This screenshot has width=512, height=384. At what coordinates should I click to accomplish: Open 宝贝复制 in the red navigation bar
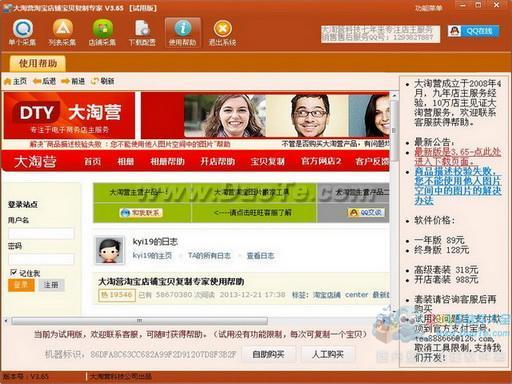pyautogui.click(x=267, y=161)
